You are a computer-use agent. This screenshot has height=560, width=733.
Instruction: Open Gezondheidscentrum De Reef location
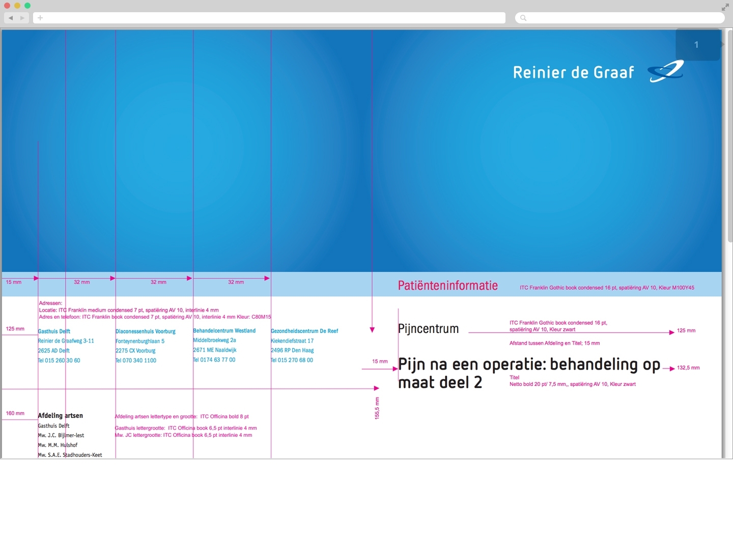(x=304, y=331)
